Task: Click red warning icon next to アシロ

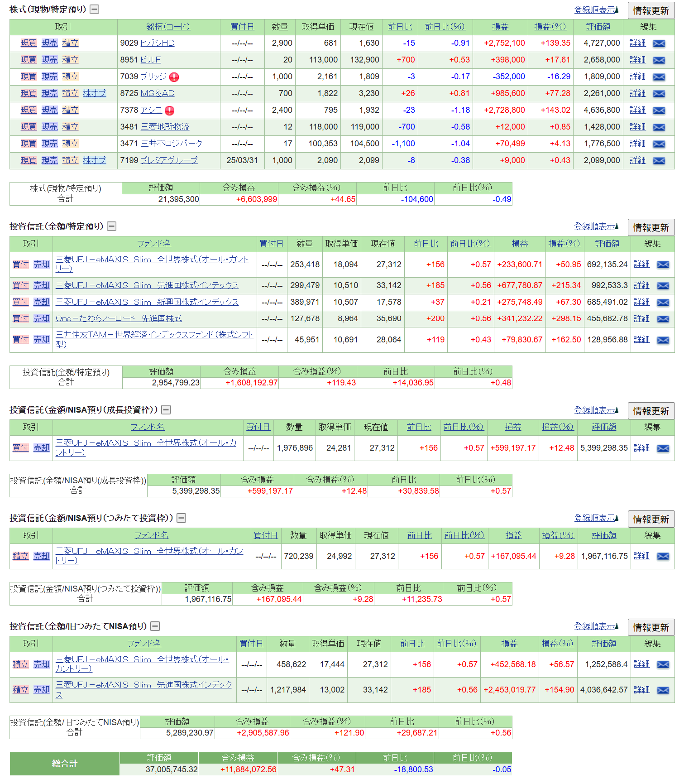Action: coord(169,111)
